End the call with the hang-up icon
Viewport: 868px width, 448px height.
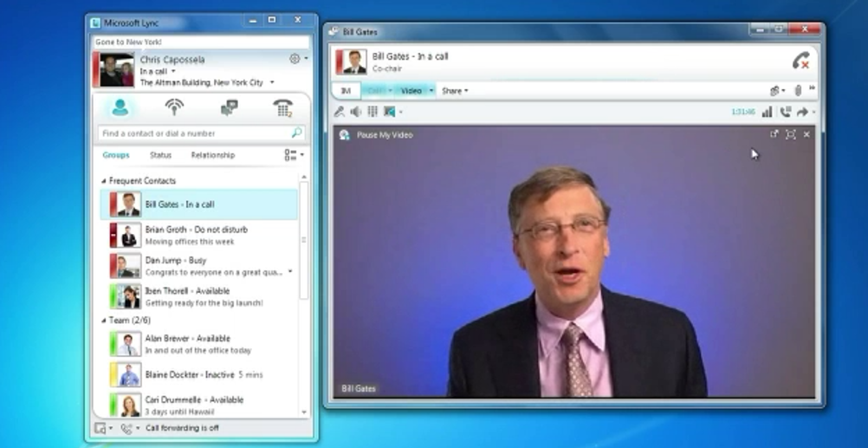click(x=800, y=61)
